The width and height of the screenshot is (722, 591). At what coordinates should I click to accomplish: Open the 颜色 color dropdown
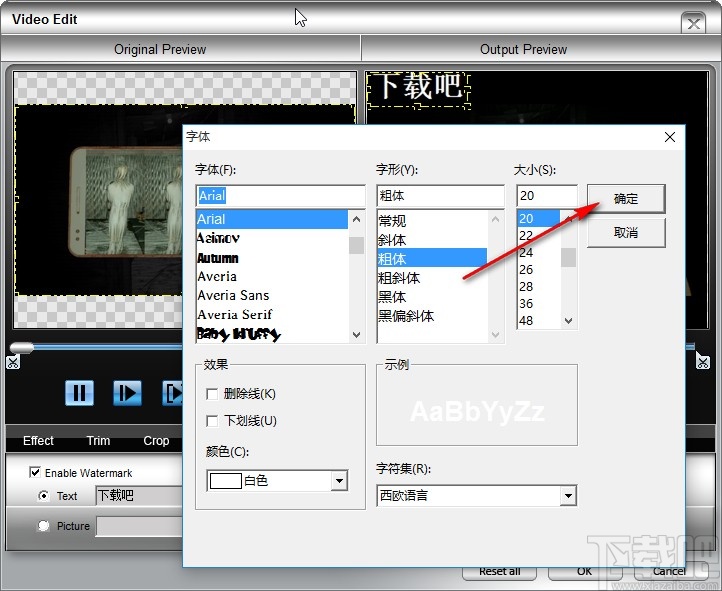pyautogui.click(x=339, y=481)
